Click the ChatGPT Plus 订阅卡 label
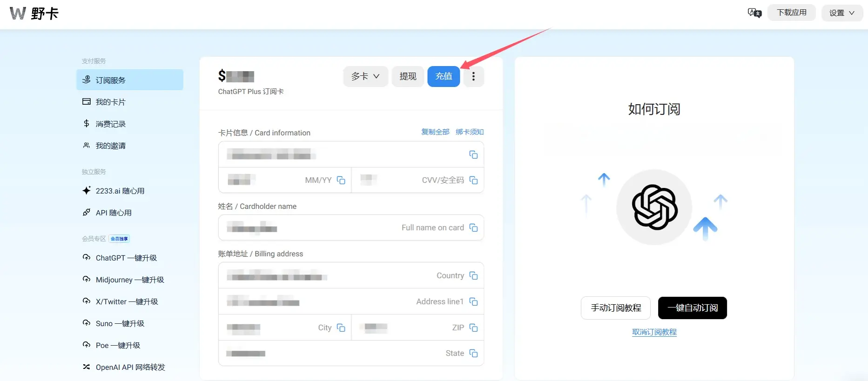Viewport: 868px width, 381px height. point(251,92)
